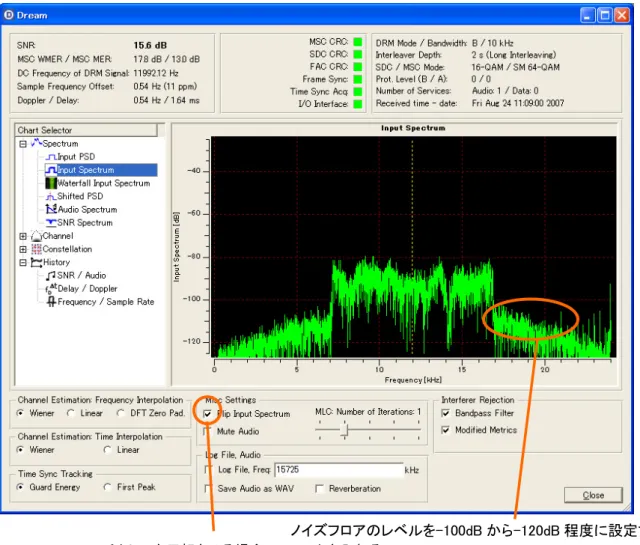Select Linear time interpolation
The image size is (640, 545).
pyautogui.click(x=107, y=449)
